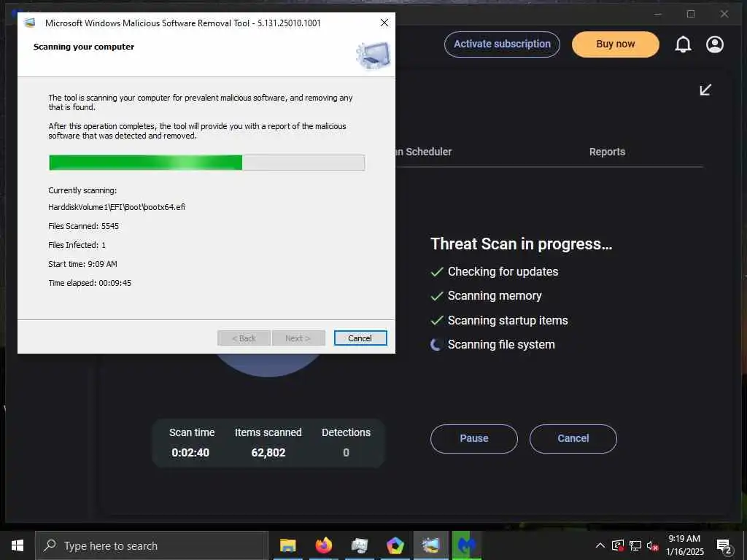
Task: Select the Malwarebytes taskbar icon
Action: tap(466, 545)
